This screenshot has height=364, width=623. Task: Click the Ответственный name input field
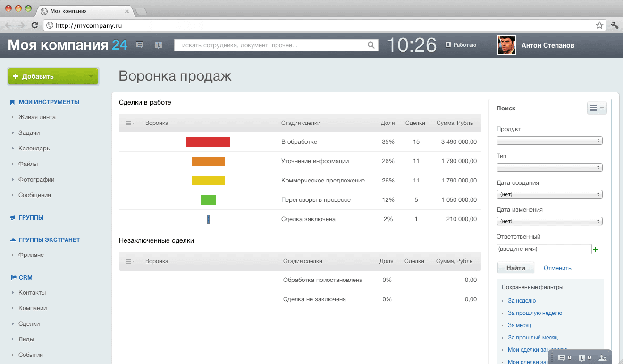544,249
